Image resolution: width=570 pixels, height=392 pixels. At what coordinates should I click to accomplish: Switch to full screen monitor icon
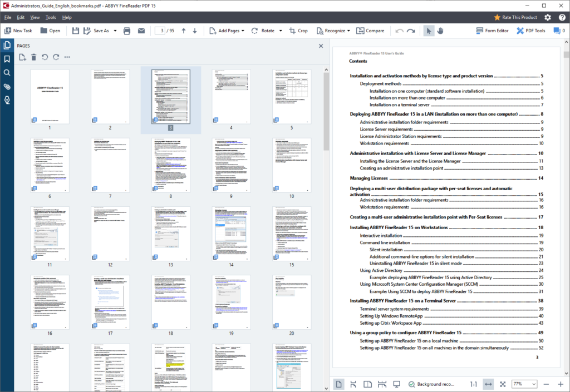point(396,384)
